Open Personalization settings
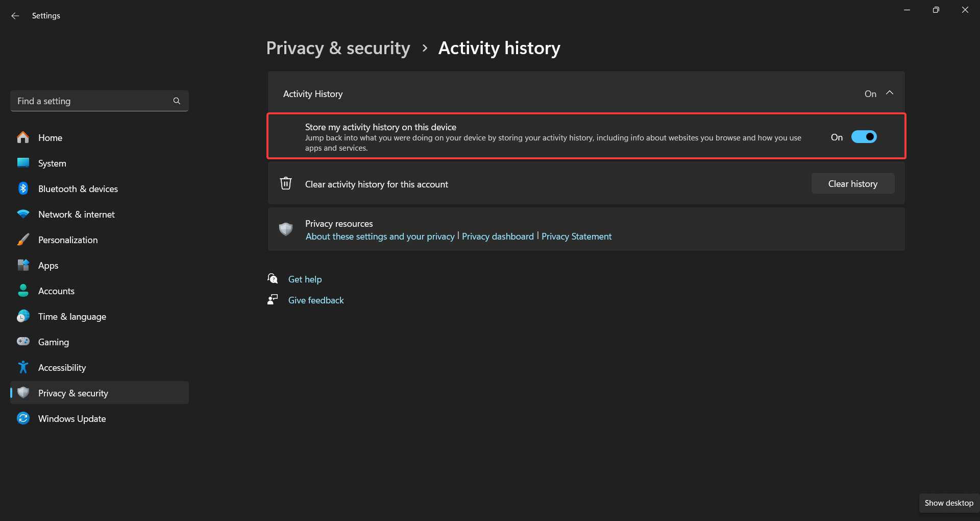Viewport: 980px width, 521px height. pyautogui.click(x=100, y=240)
